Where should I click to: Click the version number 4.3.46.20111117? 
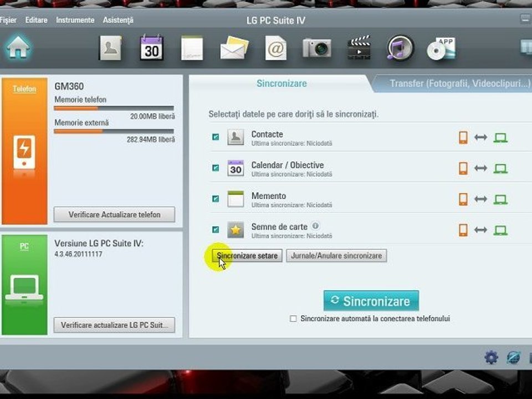click(x=78, y=254)
